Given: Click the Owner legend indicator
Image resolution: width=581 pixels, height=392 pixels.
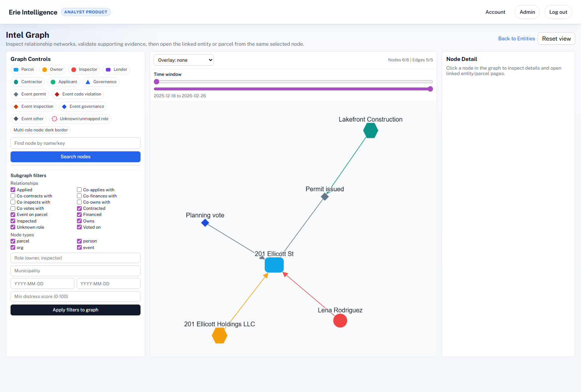Looking at the screenshot, I should (44, 69).
